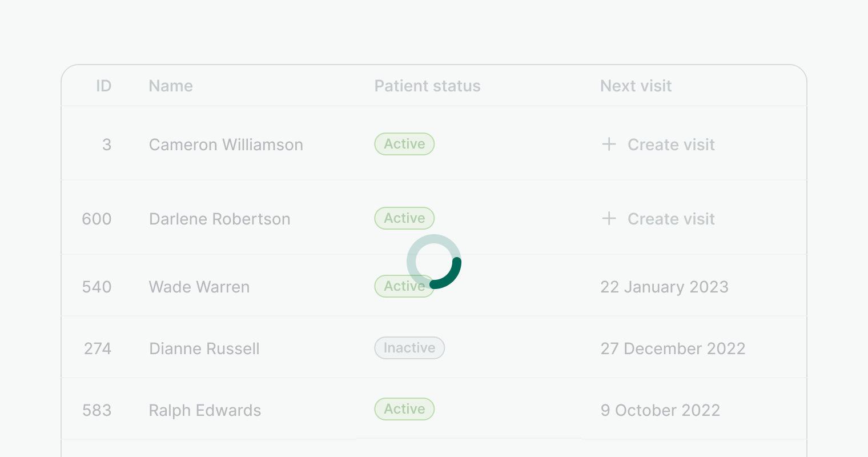
Task: Click the 27 December 2022 visit date
Action: click(x=673, y=348)
